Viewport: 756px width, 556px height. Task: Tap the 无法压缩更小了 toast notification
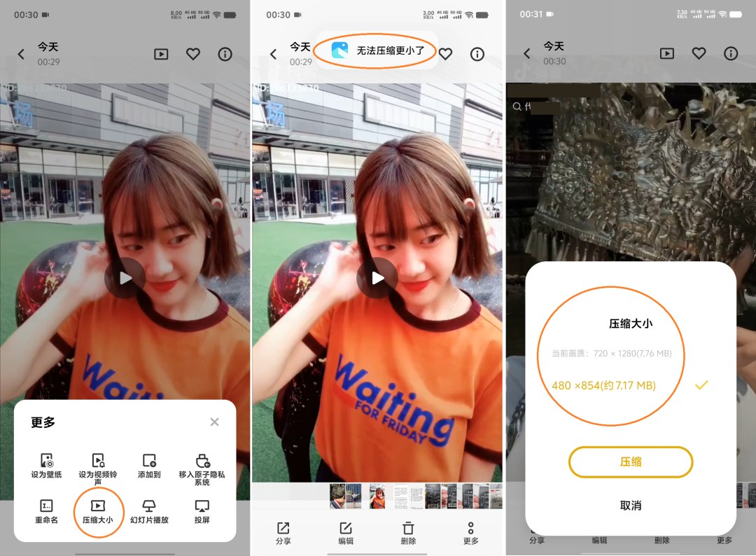375,50
